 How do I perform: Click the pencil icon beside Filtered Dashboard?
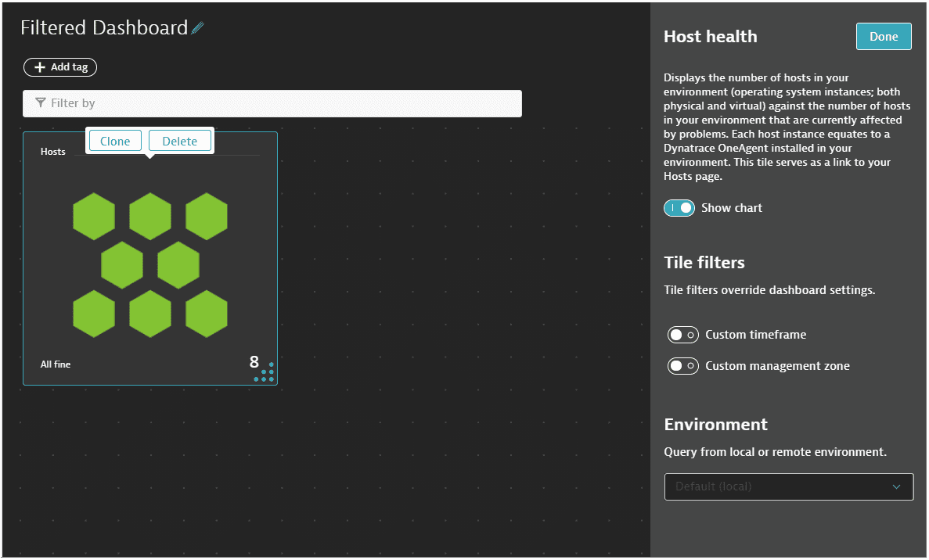pyautogui.click(x=197, y=28)
